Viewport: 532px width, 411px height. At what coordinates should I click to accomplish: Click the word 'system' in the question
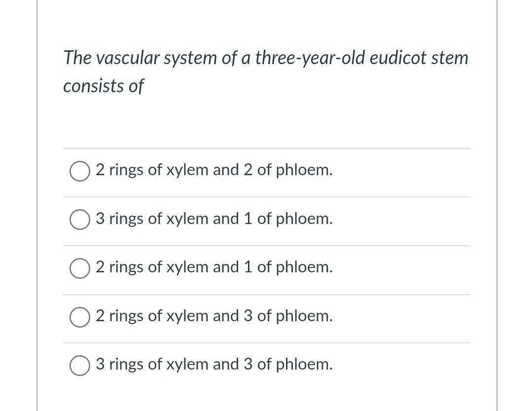pos(190,59)
